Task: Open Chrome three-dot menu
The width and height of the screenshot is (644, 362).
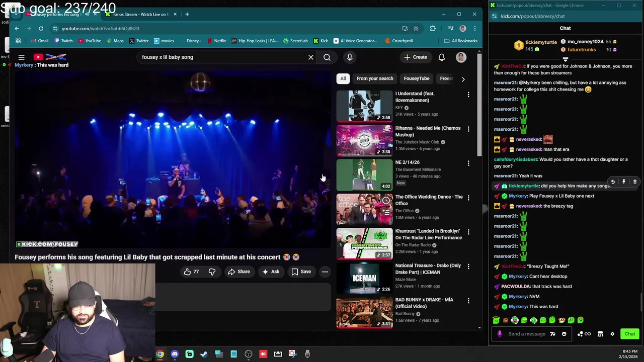Action: pyautogui.click(x=474, y=29)
